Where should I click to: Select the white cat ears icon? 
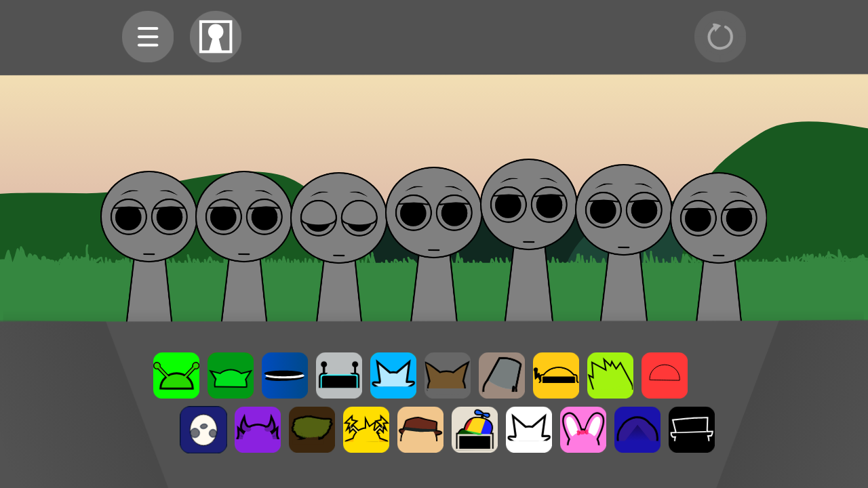click(529, 430)
